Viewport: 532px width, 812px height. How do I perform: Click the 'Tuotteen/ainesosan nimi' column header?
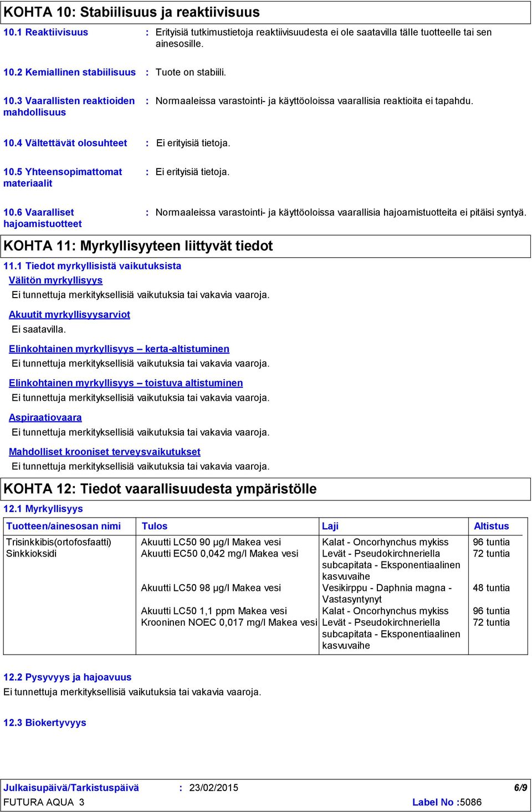click(x=63, y=527)
